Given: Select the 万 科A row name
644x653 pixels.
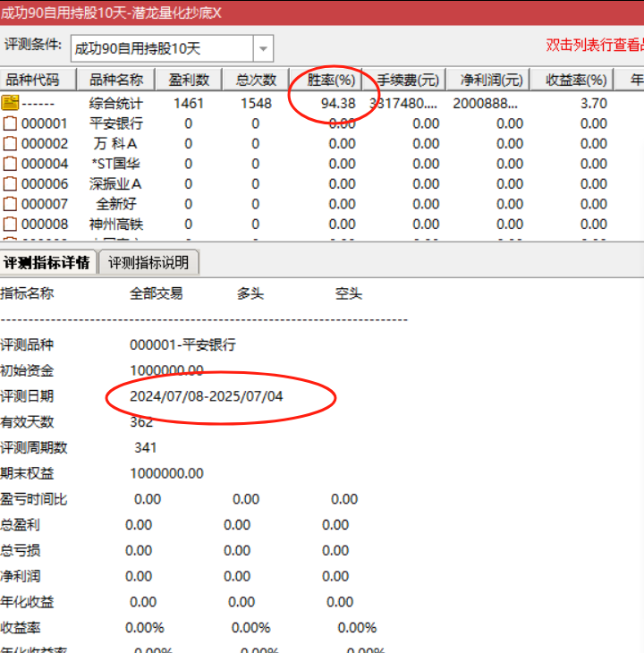Looking at the screenshot, I should tap(115, 144).
